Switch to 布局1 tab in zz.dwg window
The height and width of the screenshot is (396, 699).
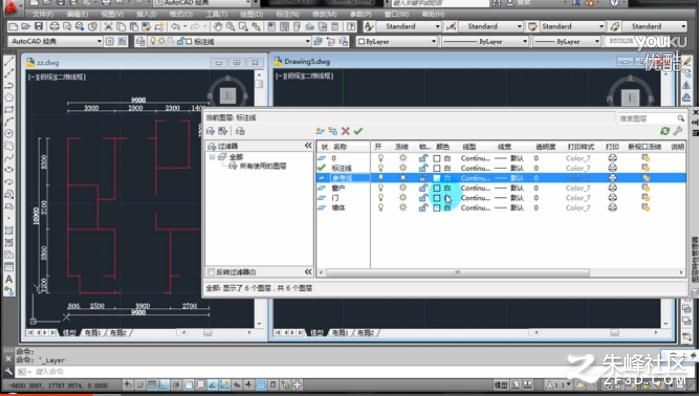pyautogui.click(x=94, y=333)
